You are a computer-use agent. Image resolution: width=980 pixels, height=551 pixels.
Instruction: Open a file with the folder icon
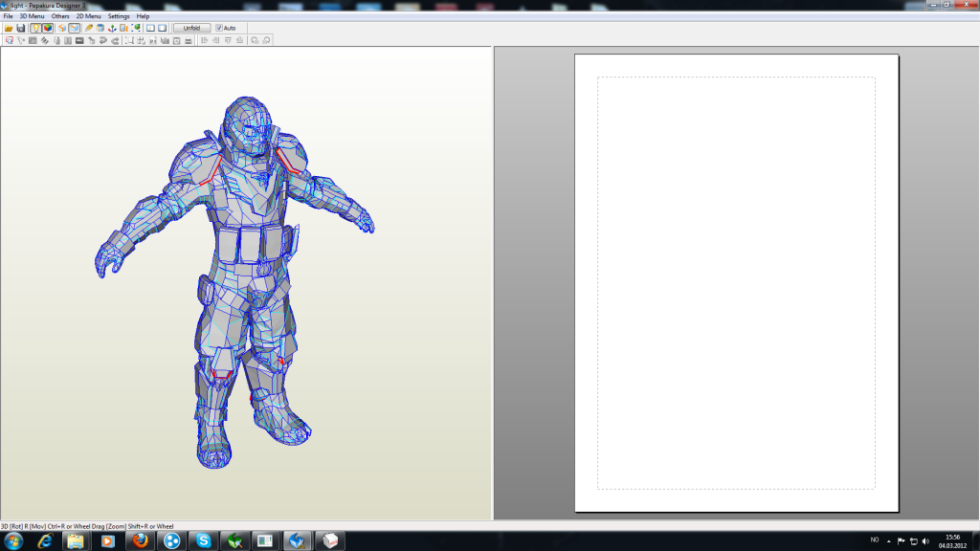(9, 28)
